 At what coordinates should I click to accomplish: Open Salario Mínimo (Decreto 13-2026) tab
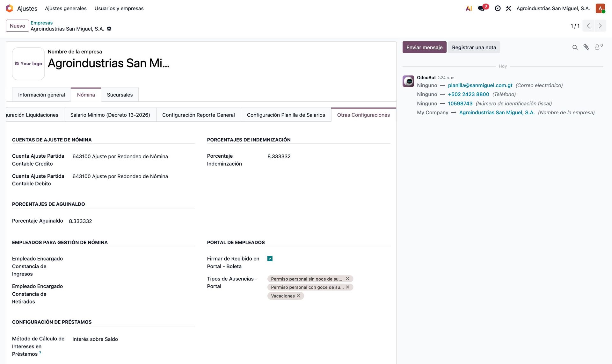(110, 115)
